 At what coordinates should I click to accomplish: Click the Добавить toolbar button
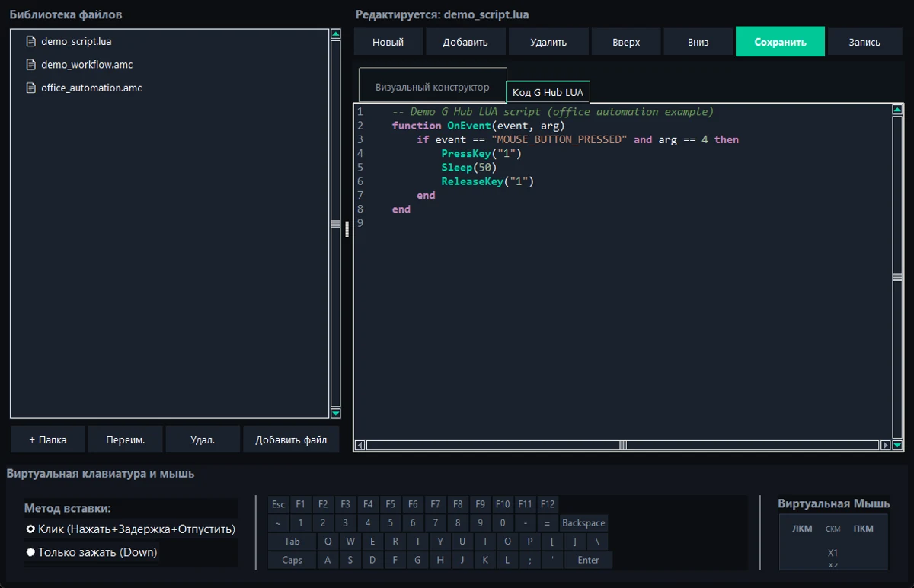pos(465,42)
